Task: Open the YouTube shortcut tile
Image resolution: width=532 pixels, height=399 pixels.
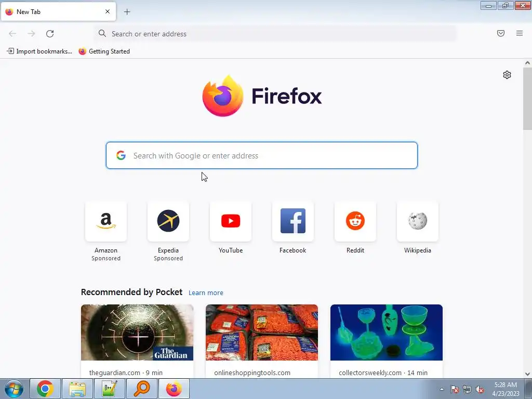Action: (x=231, y=221)
